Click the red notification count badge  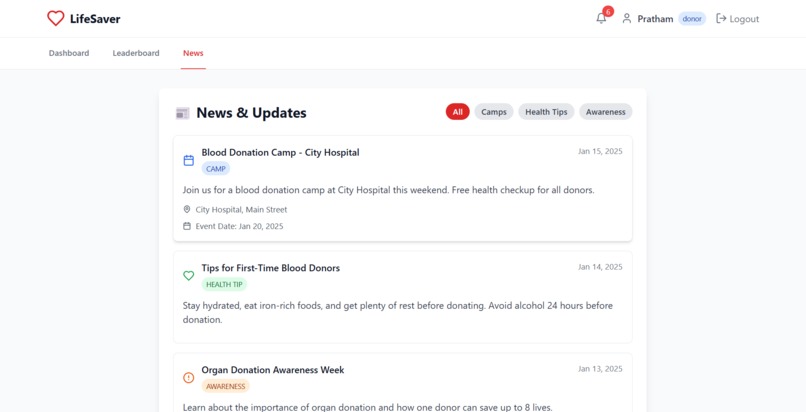(608, 11)
